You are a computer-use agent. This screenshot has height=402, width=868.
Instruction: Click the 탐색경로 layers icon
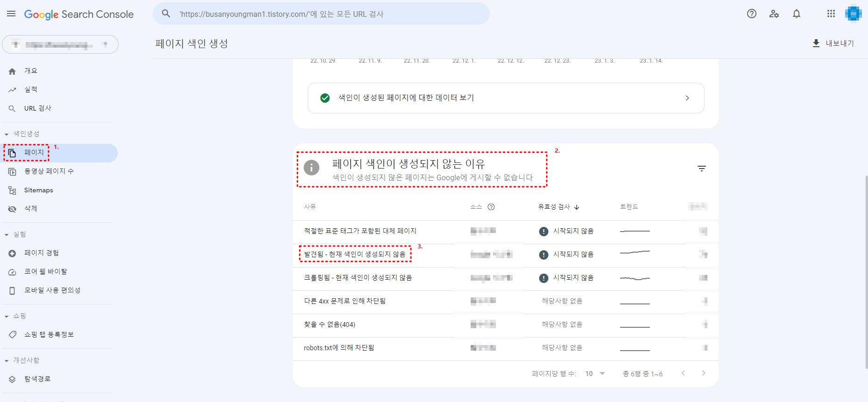(x=12, y=379)
